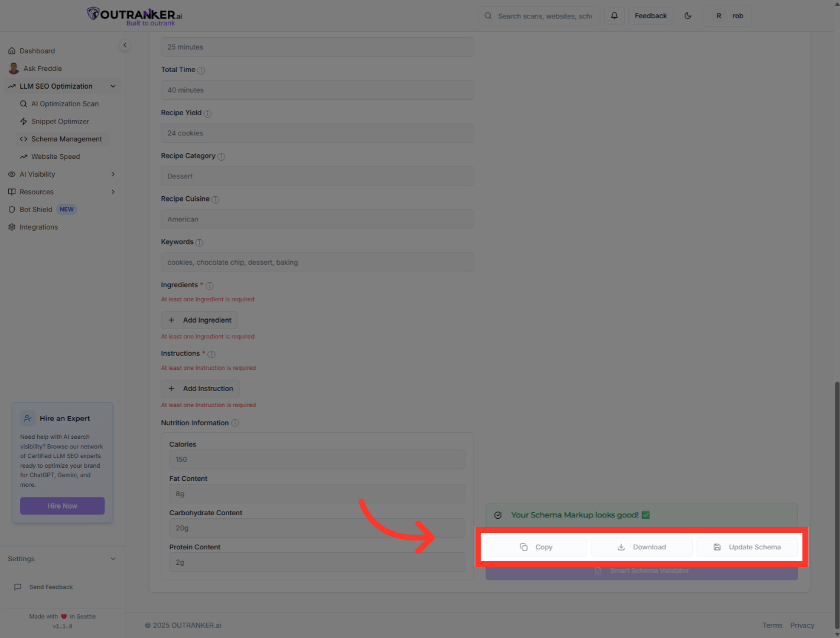Screen dimensions: 840x638
Task: Open Integrations via the gear icon
Action: (x=11, y=227)
